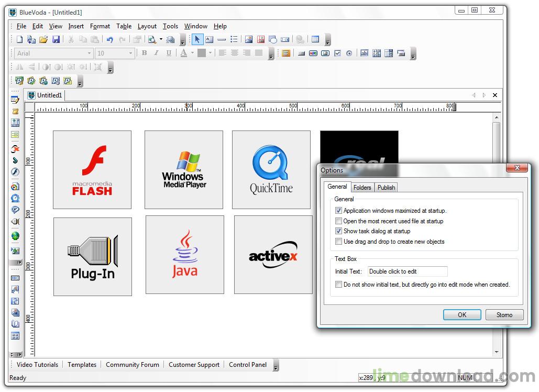Click the Undo icon on the toolbar
The image size is (539, 392).
[109, 39]
